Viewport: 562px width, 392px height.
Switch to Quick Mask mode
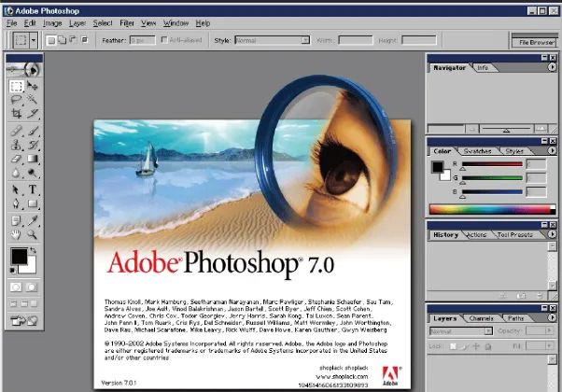32,287
